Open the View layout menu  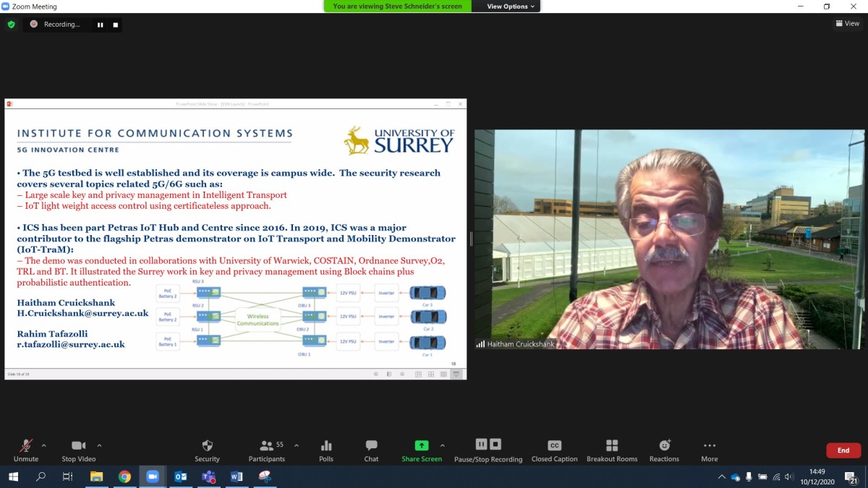click(848, 24)
